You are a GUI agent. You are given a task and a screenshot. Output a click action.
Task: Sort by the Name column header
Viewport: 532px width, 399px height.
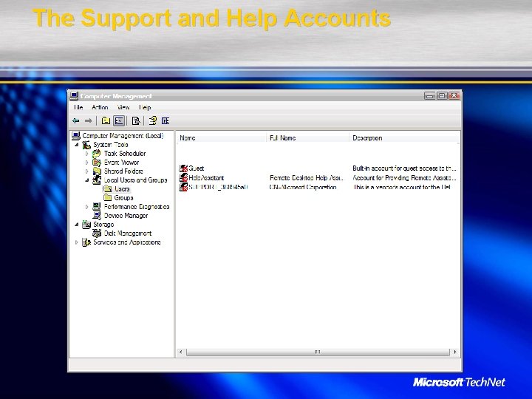(x=221, y=137)
